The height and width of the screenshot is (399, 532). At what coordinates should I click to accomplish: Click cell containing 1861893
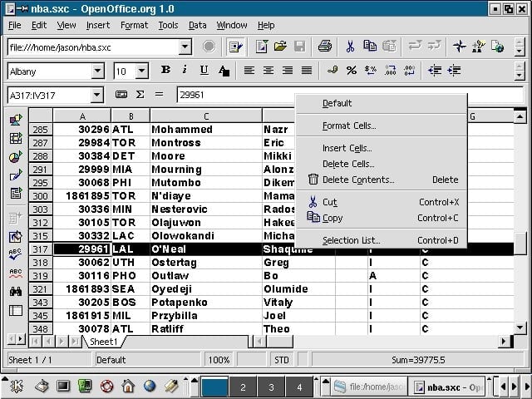tap(82, 289)
